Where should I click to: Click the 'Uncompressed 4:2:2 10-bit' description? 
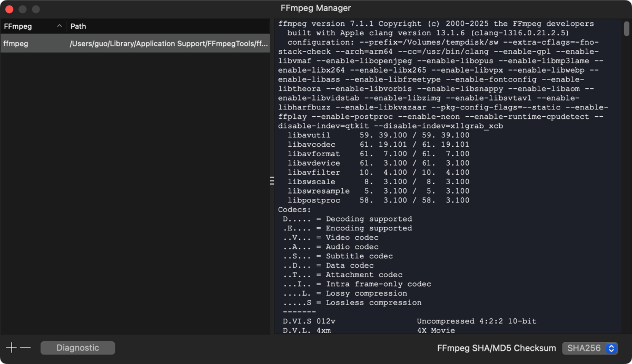pyautogui.click(x=477, y=321)
